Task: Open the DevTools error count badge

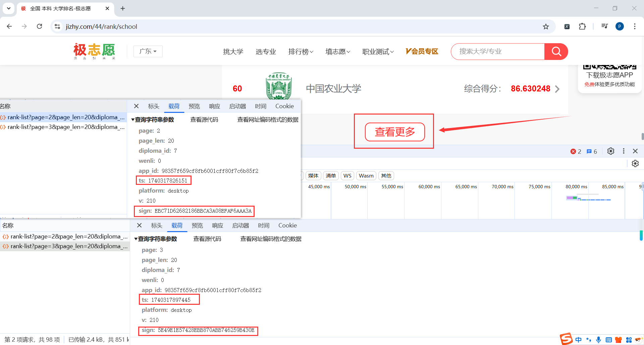Action: [576, 151]
